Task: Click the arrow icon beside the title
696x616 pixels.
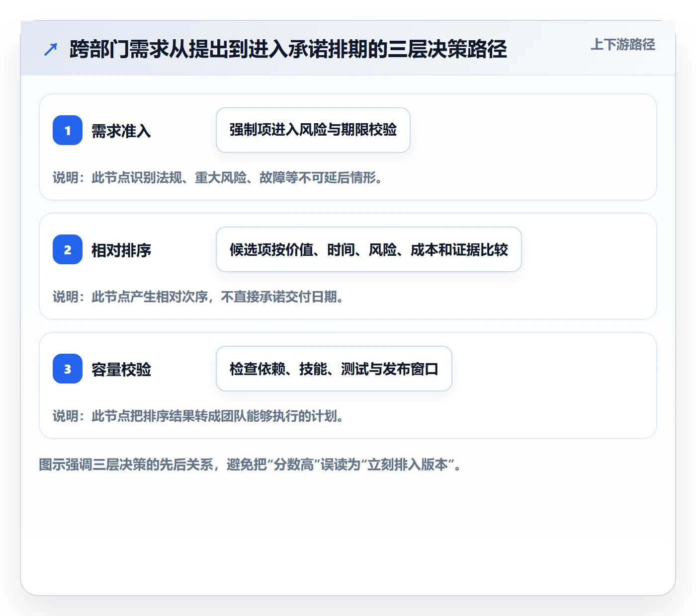Action: (x=51, y=49)
